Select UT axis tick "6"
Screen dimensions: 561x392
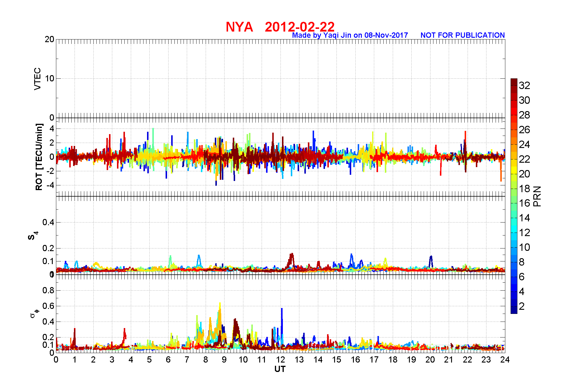click(168, 360)
